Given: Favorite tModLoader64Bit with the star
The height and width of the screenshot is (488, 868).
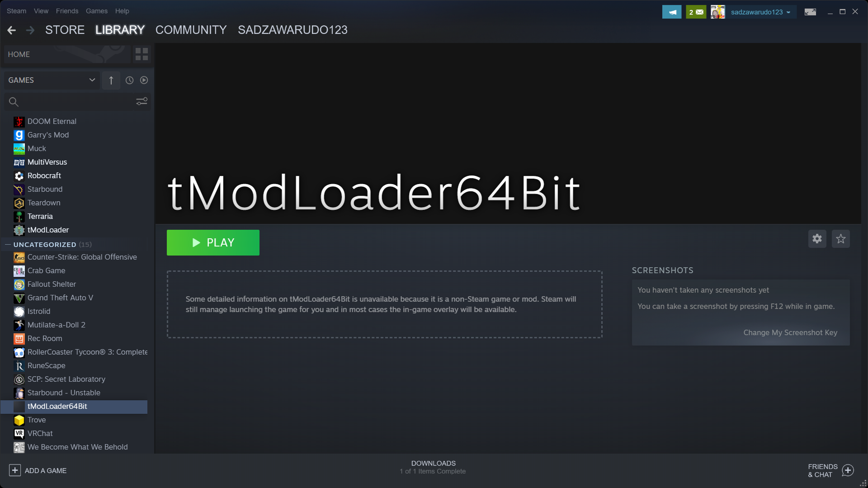Looking at the screenshot, I should tap(841, 239).
